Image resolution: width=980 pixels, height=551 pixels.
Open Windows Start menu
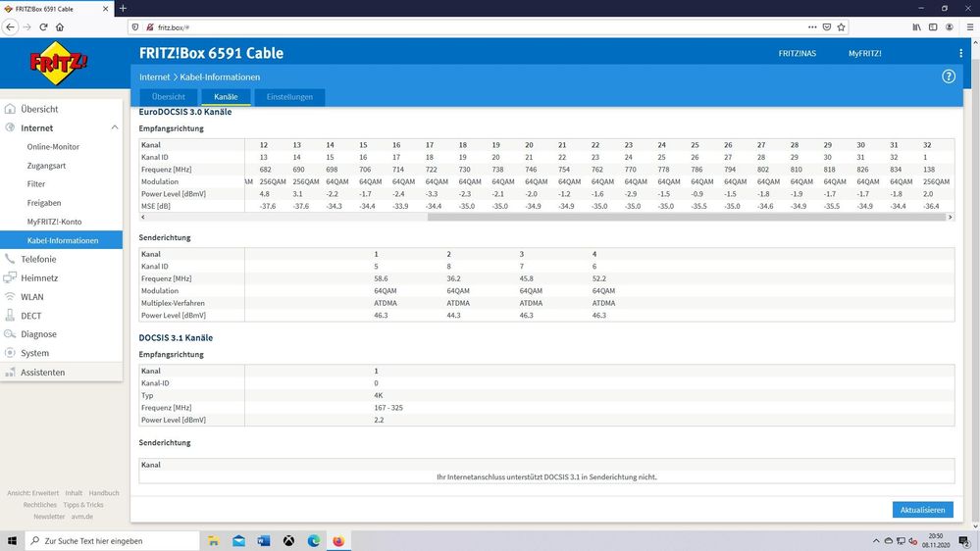pos(12,540)
